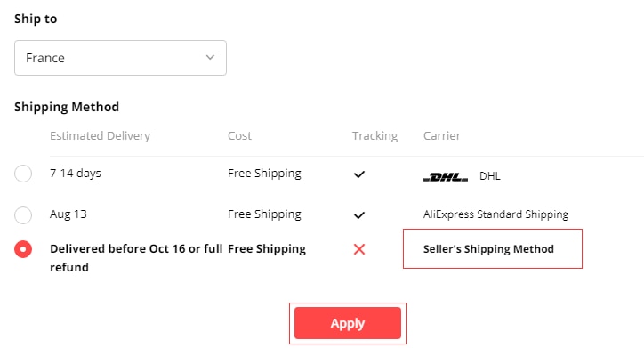Select the Seller's Shipping Method radio button

coord(23,249)
